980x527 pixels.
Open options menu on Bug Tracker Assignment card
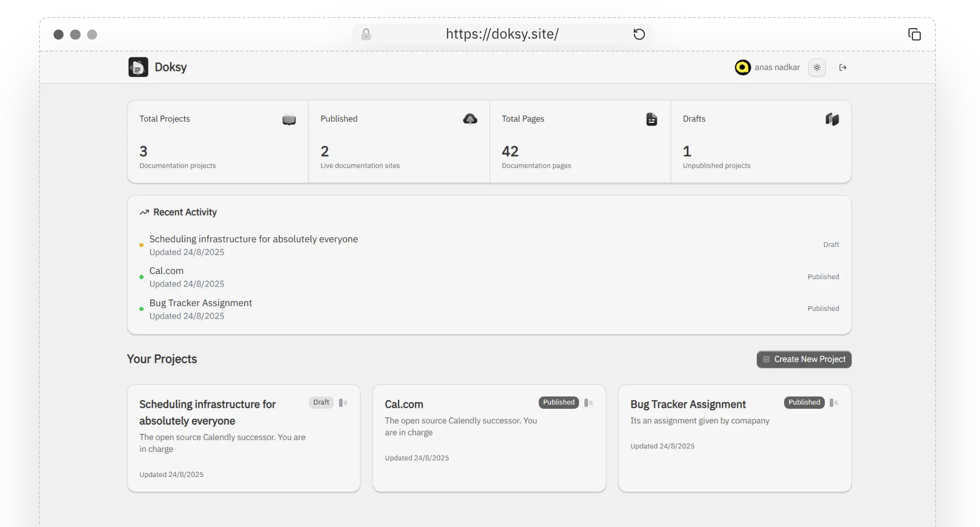point(834,403)
